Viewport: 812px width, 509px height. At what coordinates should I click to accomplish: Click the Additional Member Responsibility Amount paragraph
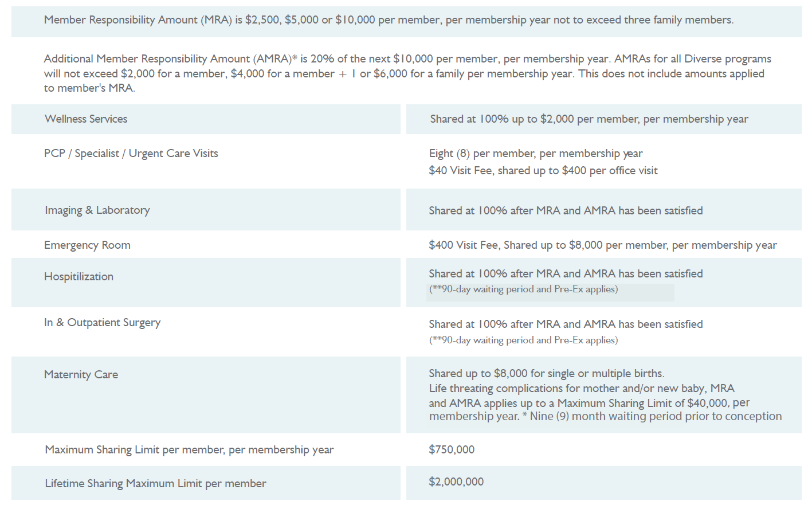pyautogui.click(x=407, y=73)
